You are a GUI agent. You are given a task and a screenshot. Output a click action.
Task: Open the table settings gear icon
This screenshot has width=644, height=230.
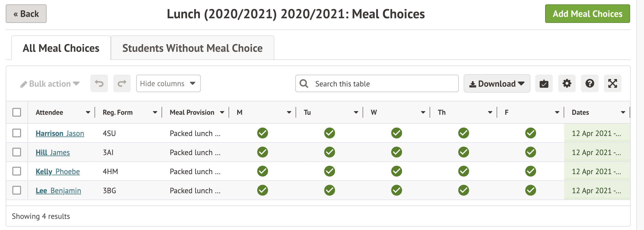[x=567, y=83]
